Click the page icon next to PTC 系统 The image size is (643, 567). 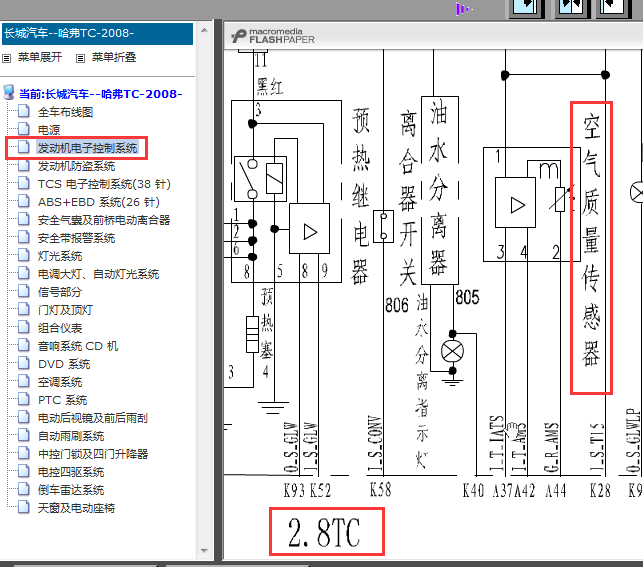pos(24,400)
